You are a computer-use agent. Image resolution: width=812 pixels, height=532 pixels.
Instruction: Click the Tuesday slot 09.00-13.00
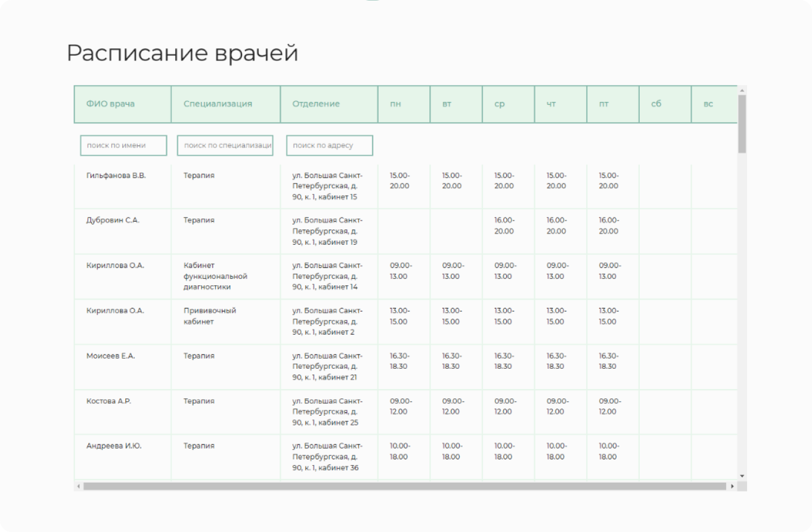point(453,271)
